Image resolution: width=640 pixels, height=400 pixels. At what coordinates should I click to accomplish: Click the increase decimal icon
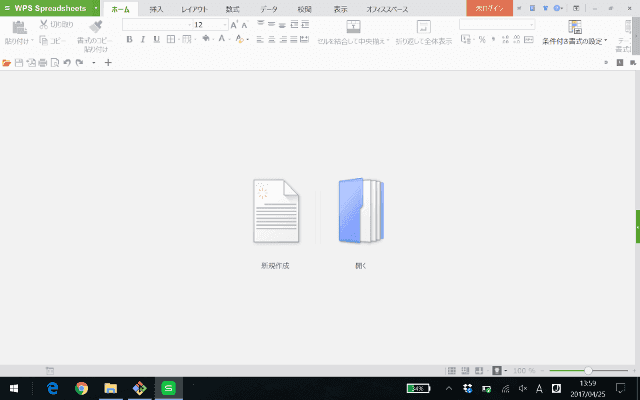[x=505, y=39]
